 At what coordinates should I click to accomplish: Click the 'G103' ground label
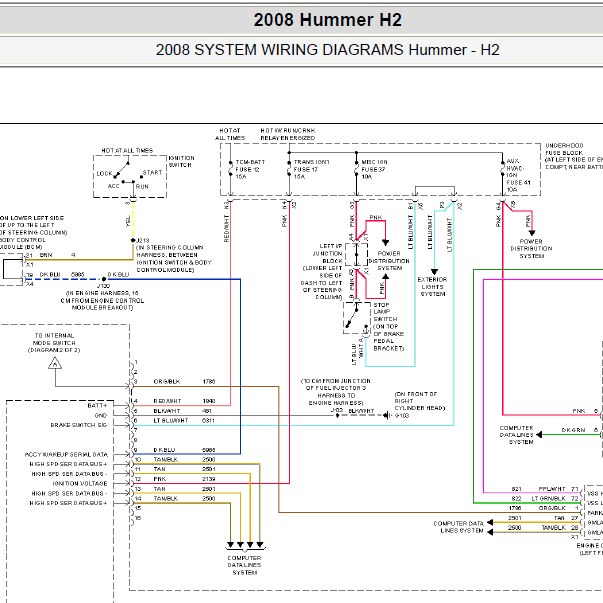coord(402,416)
